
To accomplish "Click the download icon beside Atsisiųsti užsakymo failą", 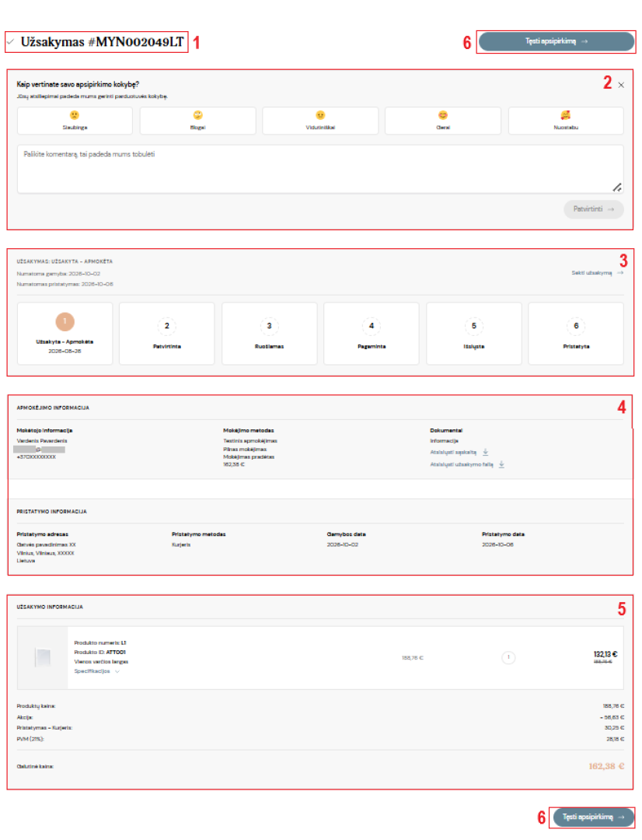I will coord(502,464).
